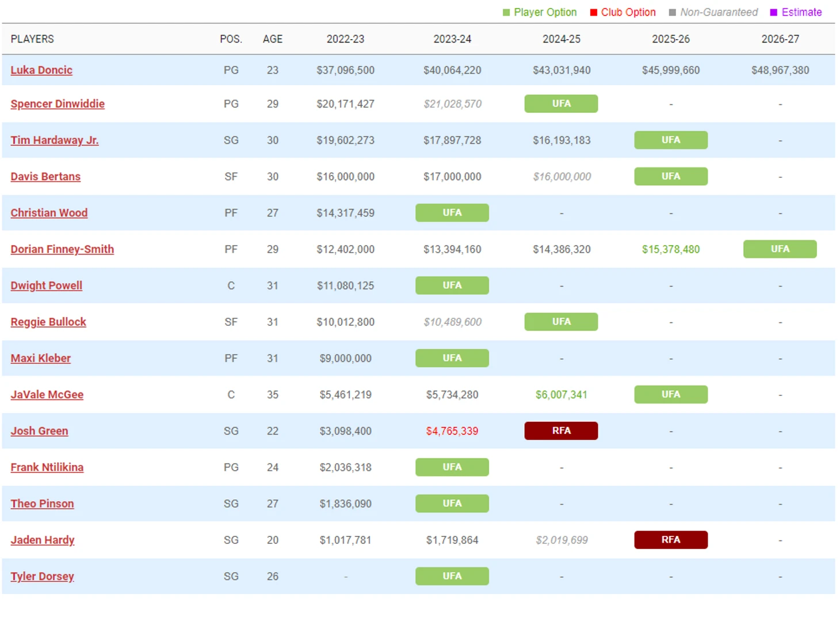
Task: Click JaVale McGee's UFA badge
Action: [671, 394]
